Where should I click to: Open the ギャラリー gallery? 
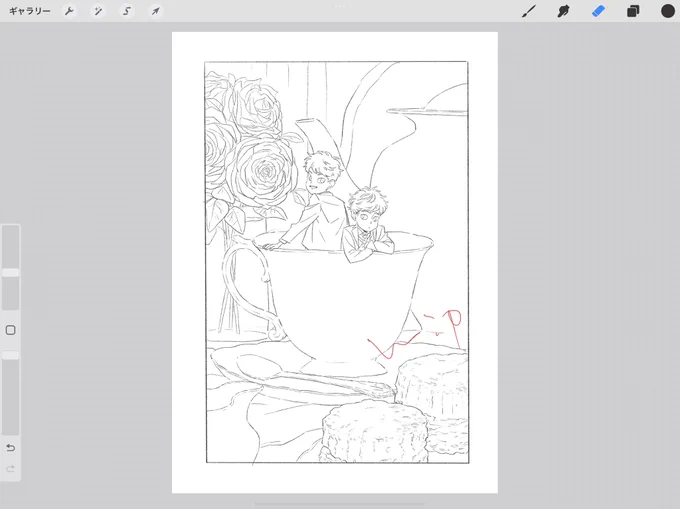tap(29, 11)
